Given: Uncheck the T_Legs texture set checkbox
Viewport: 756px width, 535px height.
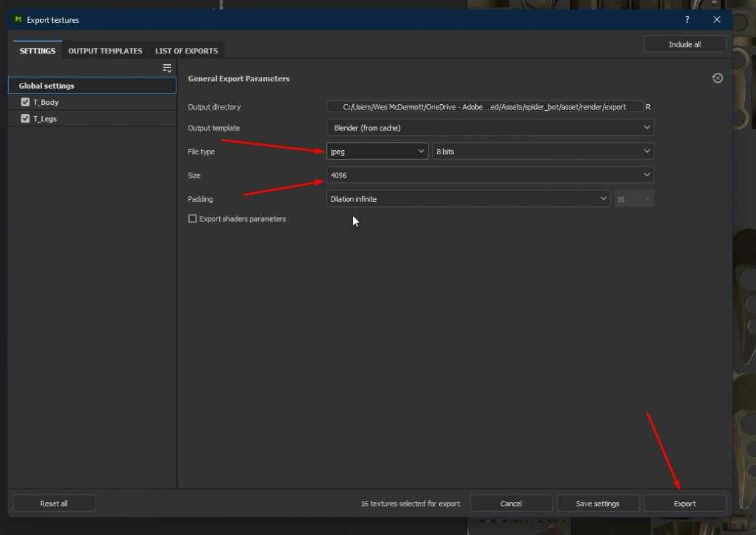Looking at the screenshot, I should coord(25,119).
